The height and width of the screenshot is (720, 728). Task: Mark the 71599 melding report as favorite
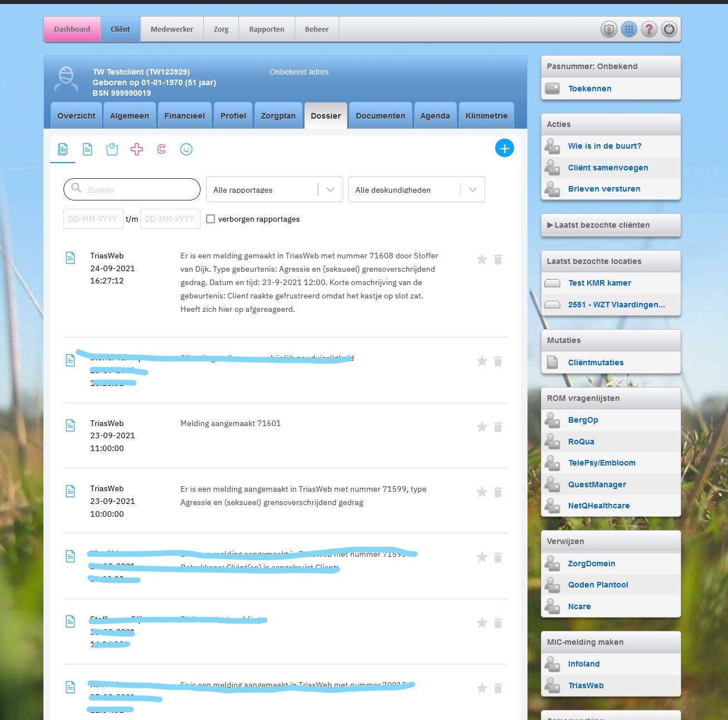482,492
